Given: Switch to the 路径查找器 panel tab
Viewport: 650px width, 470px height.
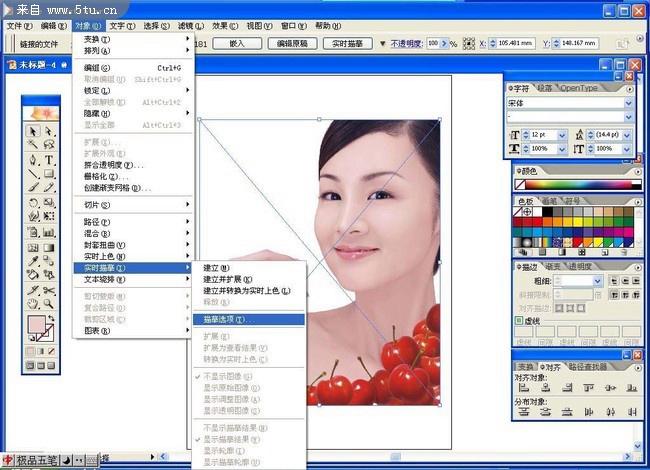Looking at the screenshot, I should coord(587,366).
